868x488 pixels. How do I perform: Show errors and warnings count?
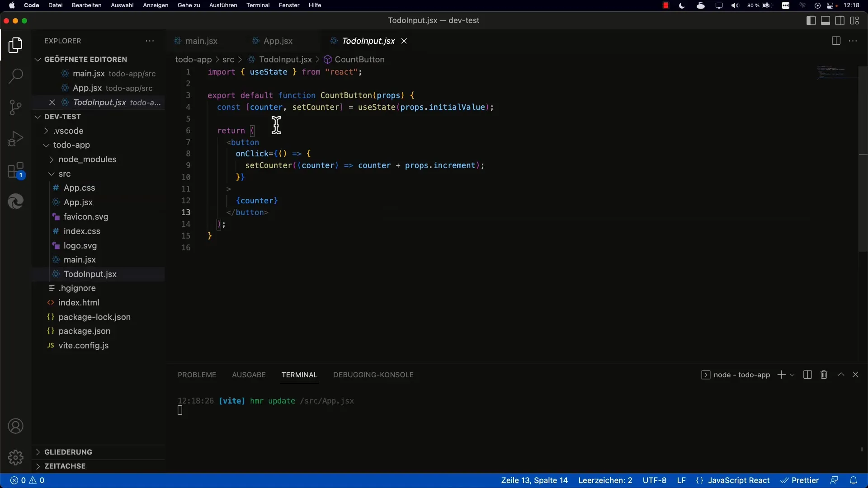coord(27,480)
